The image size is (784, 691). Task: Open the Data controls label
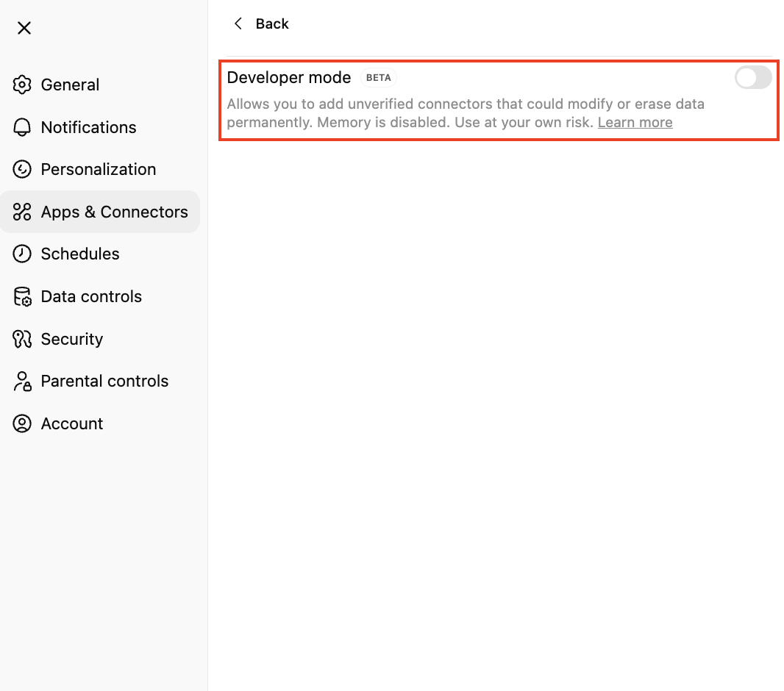click(91, 296)
